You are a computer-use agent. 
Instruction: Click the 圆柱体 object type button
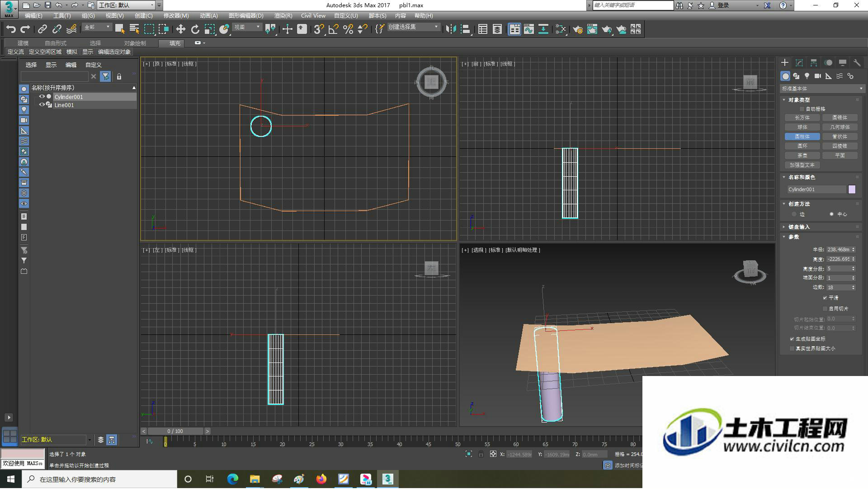pos(802,136)
